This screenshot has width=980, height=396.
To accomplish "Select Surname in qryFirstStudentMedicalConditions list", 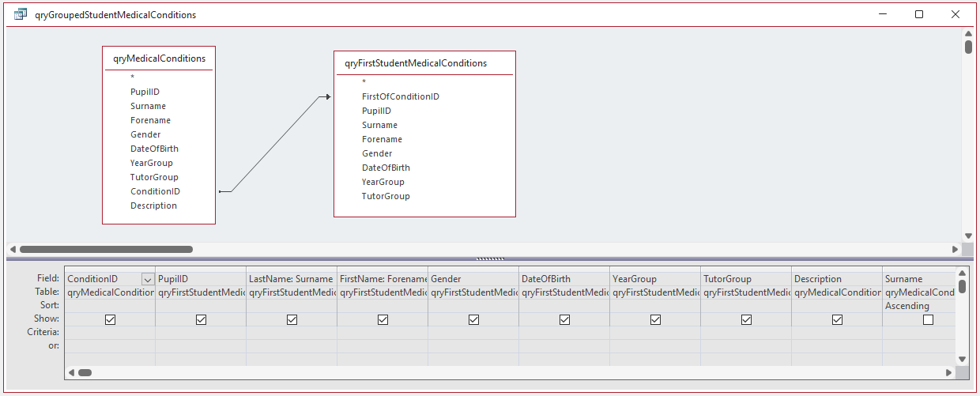I will coord(380,125).
